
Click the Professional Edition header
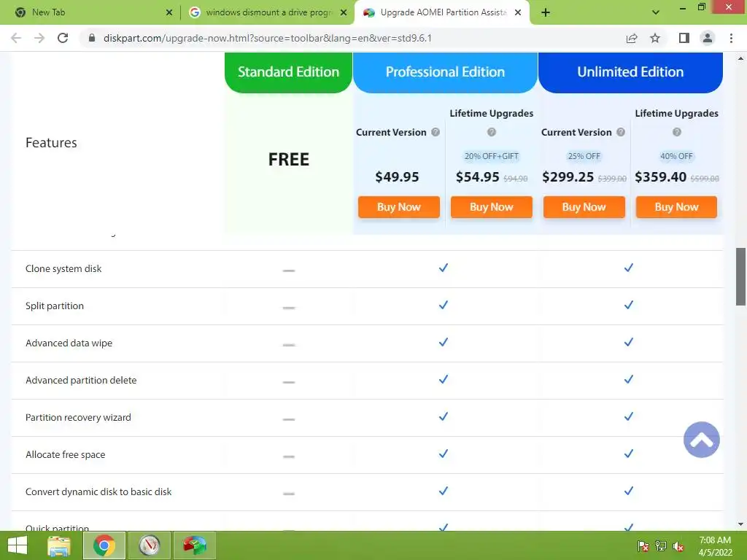445,72
